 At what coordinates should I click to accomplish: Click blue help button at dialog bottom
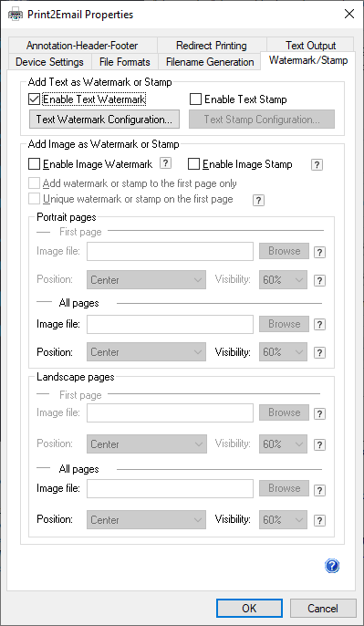[x=332, y=566]
